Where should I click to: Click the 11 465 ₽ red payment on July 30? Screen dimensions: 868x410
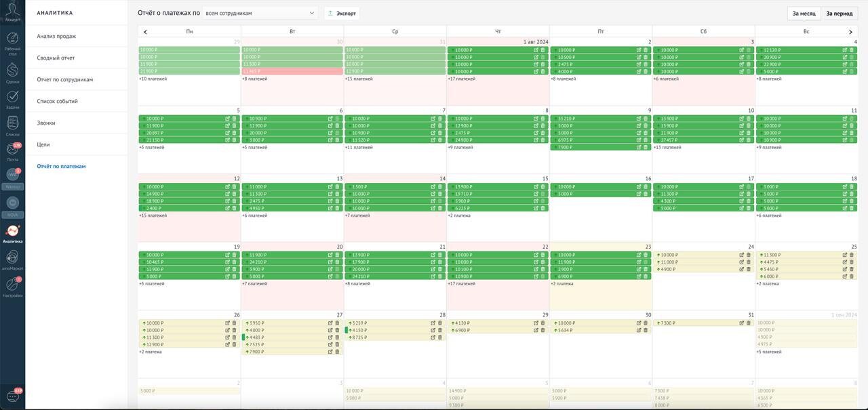pos(292,71)
